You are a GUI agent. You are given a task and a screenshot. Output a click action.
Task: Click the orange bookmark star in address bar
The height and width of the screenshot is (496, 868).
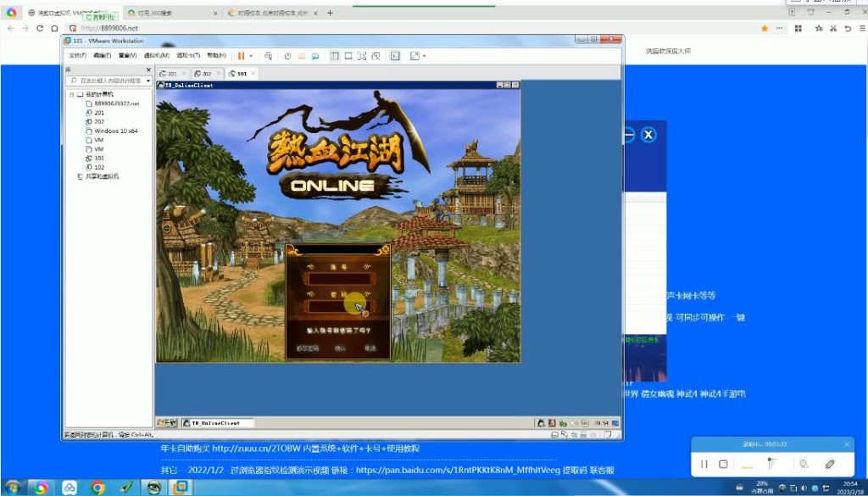click(x=765, y=28)
